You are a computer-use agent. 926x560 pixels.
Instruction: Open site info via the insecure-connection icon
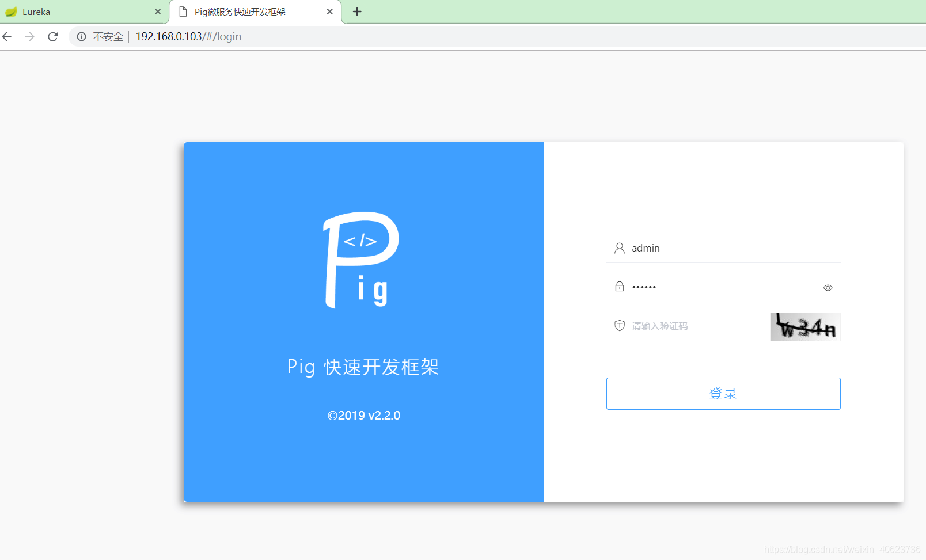click(82, 37)
